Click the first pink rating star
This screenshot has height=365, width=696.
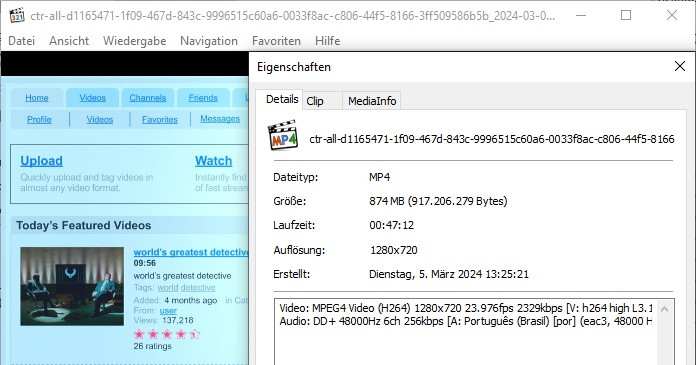[139, 334]
